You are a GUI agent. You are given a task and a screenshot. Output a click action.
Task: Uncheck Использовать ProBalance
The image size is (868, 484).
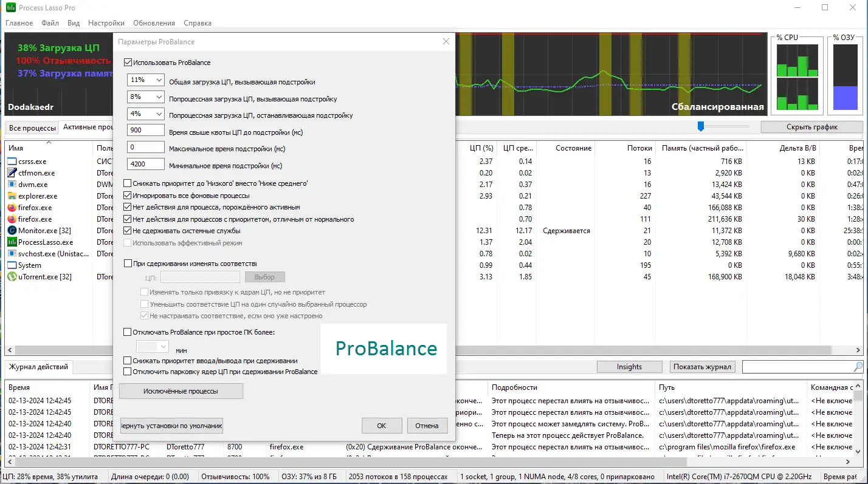[127, 62]
